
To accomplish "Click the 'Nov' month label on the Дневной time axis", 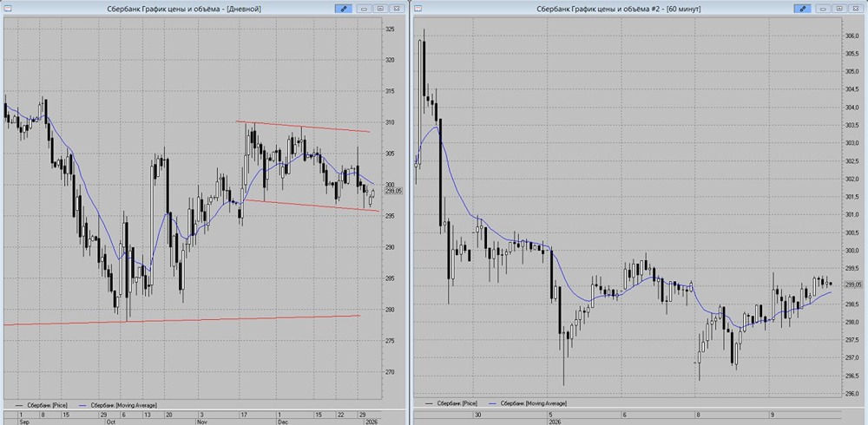I will [x=201, y=422].
